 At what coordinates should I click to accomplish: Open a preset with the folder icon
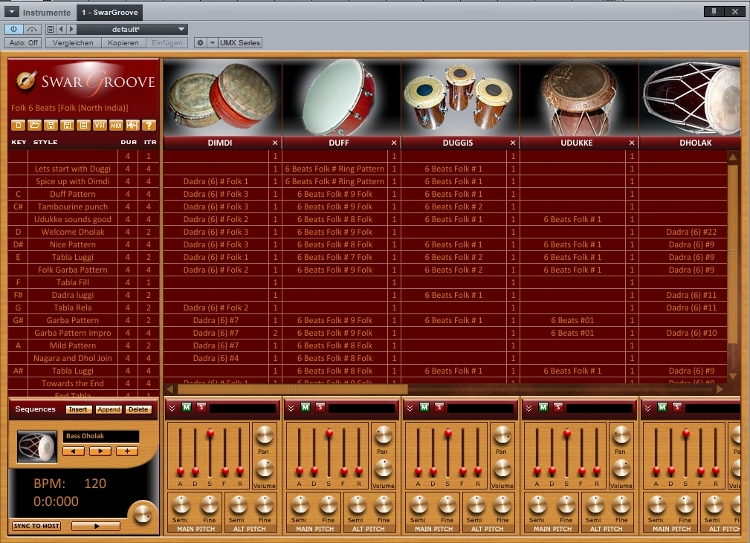pos(34,125)
